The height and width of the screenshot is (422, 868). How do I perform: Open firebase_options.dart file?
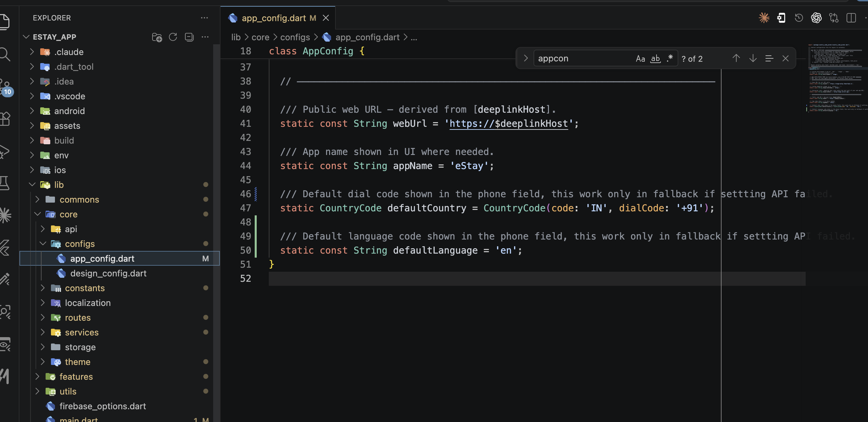pyautogui.click(x=103, y=406)
